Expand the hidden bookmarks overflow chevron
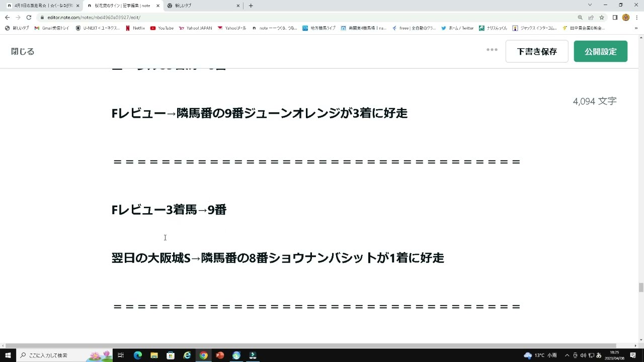The width and height of the screenshot is (644, 362). (636, 28)
